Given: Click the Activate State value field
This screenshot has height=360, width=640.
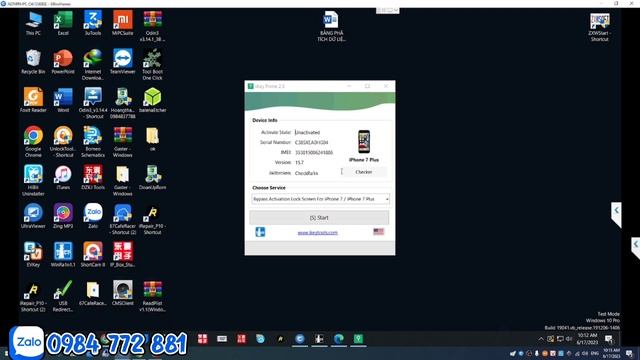Looking at the screenshot, I should [307, 132].
